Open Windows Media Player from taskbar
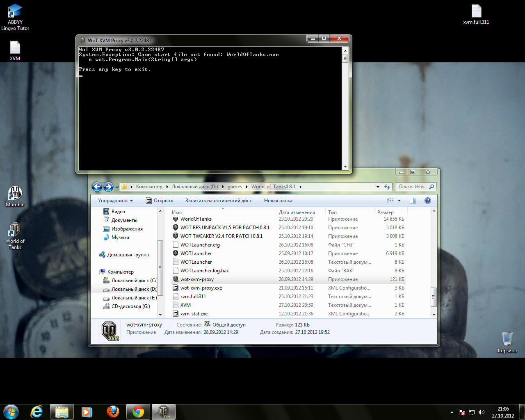The image size is (525, 420). [x=87, y=412]
